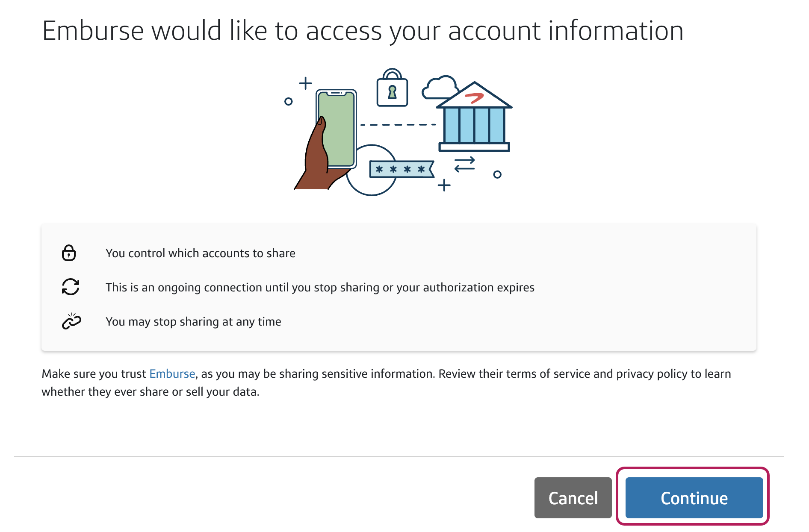Click the asterisk password banner in illustration

pos(401,169)
